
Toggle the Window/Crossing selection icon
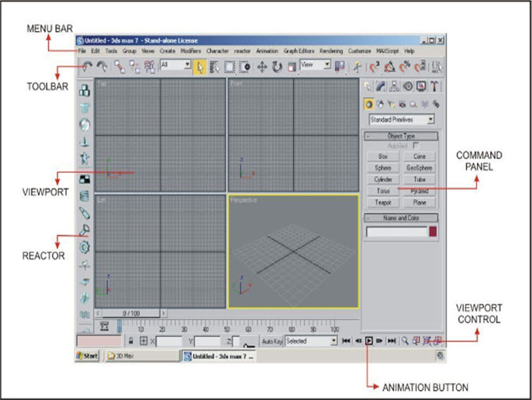coord(244,67)
